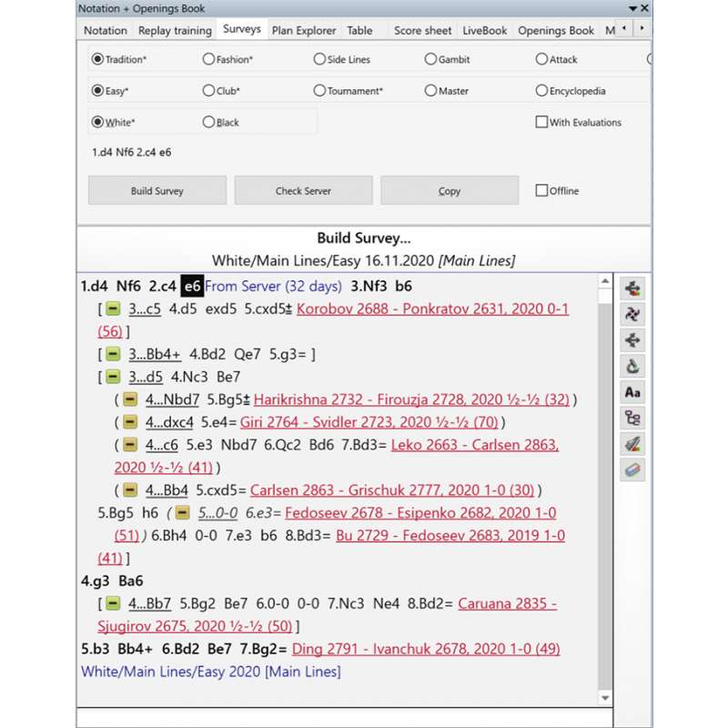
Task: Click the From Server (32 days) text
Action: (x=273, y=286)
